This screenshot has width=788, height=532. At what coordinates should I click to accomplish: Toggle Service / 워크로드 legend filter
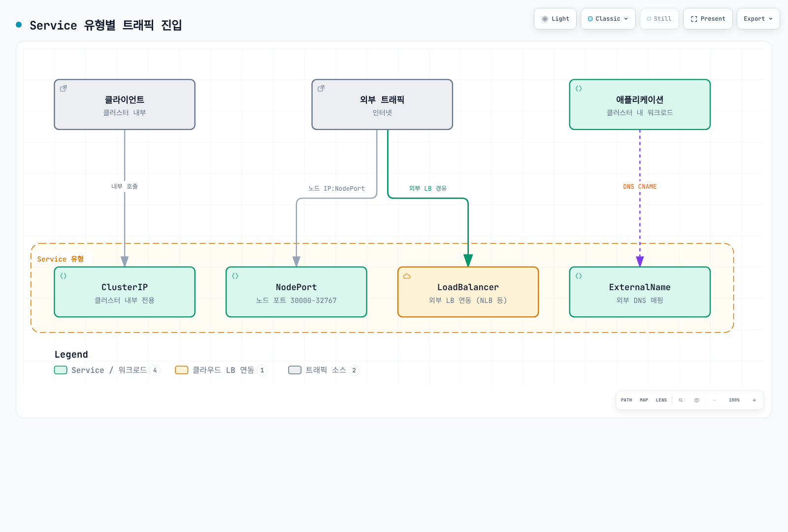[x=107, y=370]
